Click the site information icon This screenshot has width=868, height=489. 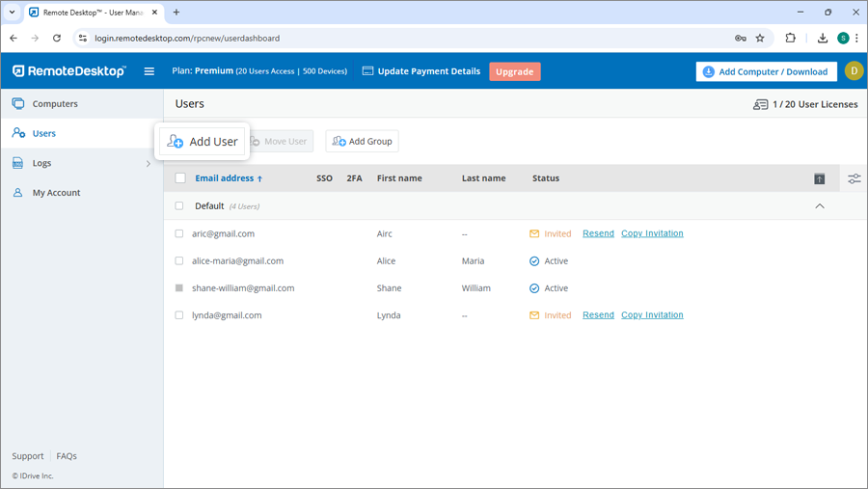coord(83,39)
